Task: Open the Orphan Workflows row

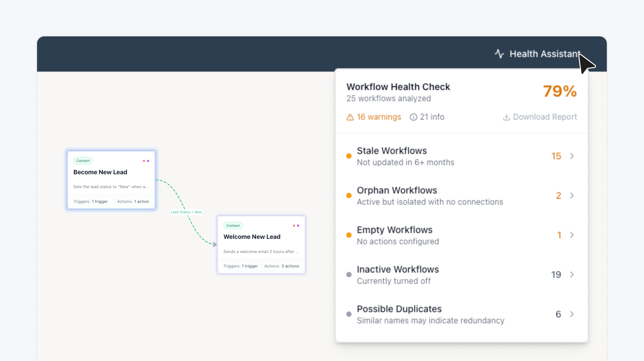Action: tap(462, 195)
